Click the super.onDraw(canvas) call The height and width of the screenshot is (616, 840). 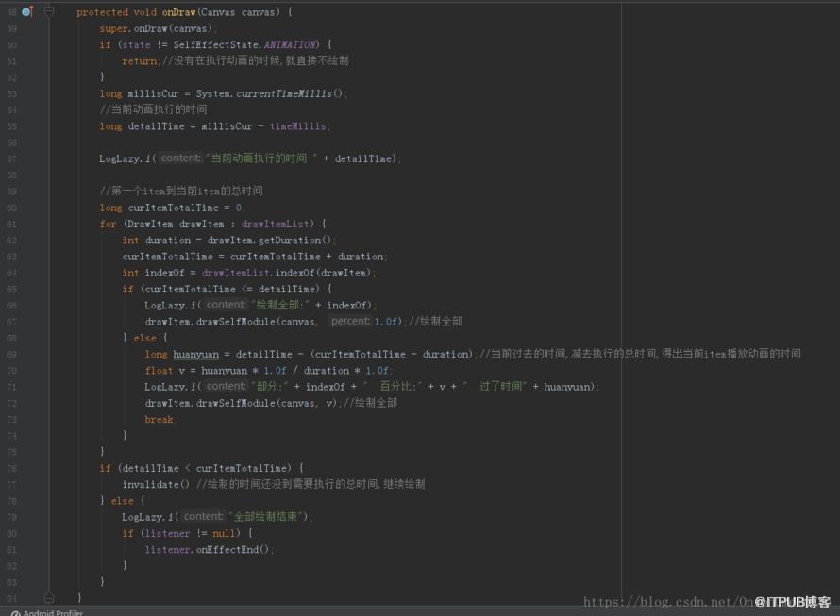pyautogui.click(x=156, y=28)
